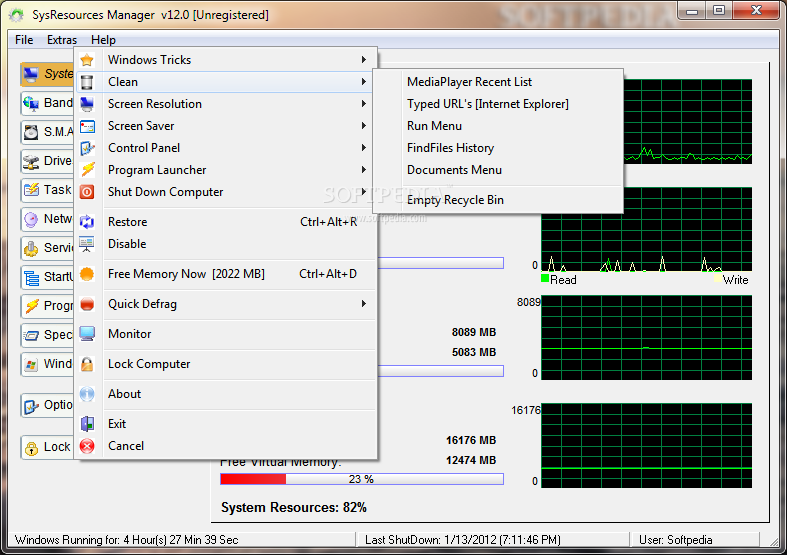Click the Lock sidebar button

point(48,447)
